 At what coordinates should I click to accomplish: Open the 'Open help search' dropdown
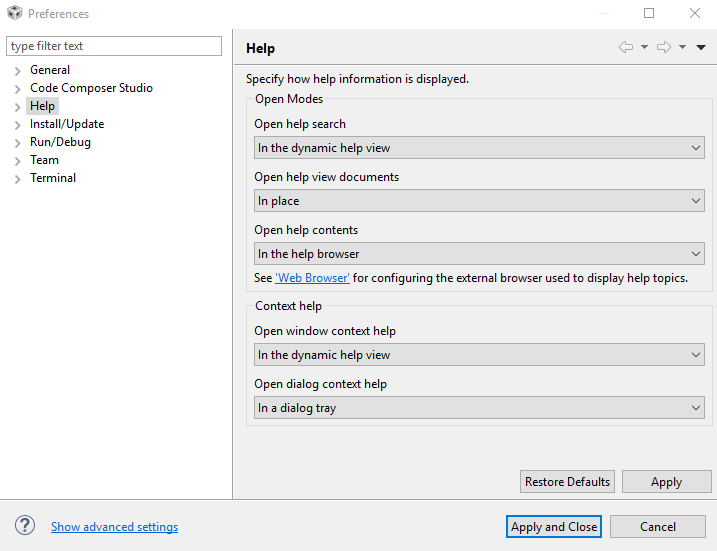(x=479, y=148)
